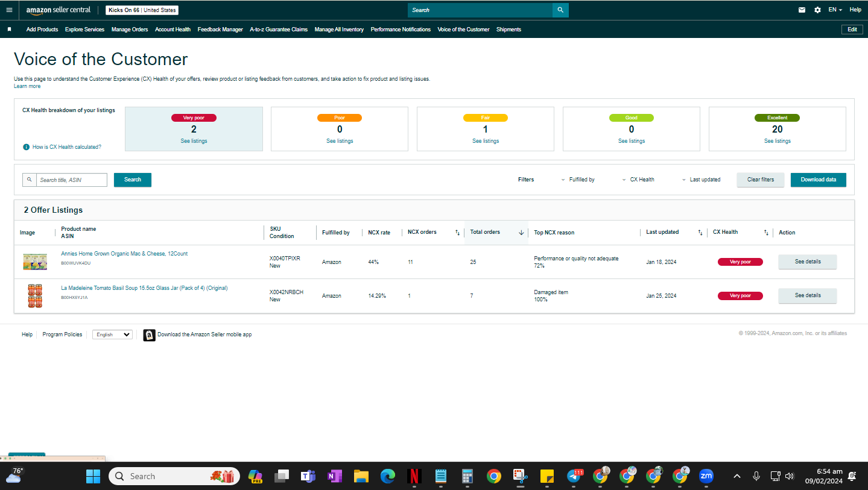Open OneNote from the taskbar
The image size is (868, 490).
335,476
